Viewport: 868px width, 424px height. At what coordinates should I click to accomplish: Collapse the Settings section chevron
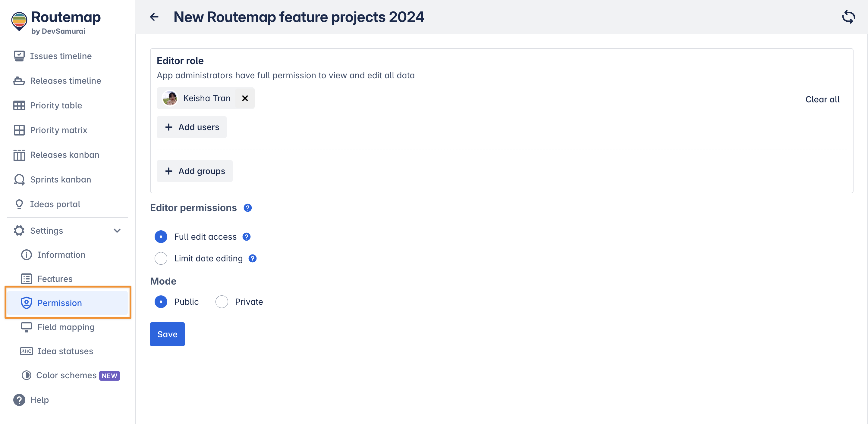[x=117, y=231]
